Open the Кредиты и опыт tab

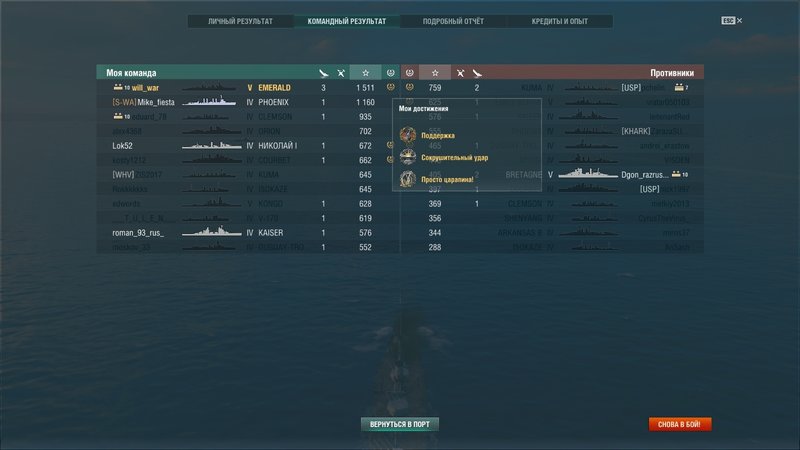(x=560, y=21)
